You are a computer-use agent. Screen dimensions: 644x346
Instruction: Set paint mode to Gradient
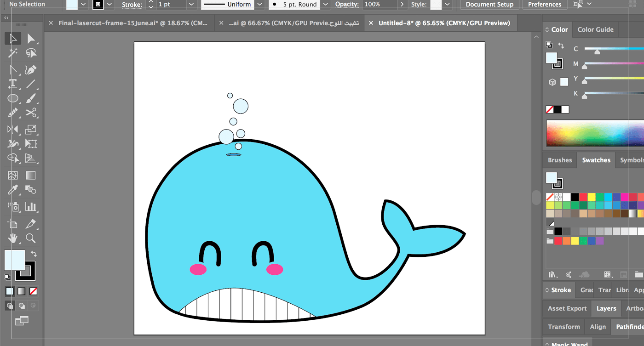coord(22,291)
